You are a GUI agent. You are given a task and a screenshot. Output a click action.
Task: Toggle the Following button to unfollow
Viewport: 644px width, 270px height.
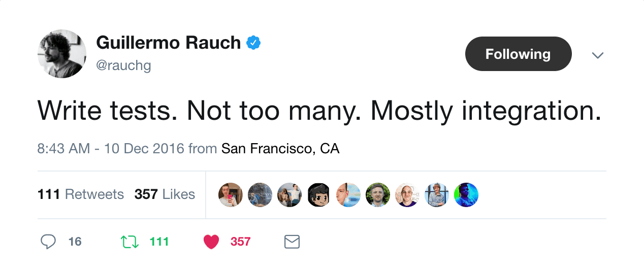(518, 54)
